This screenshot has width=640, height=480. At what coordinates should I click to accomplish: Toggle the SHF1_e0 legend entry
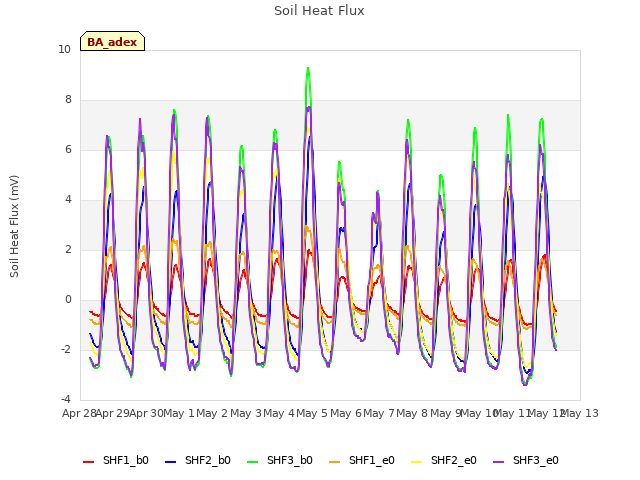coord(362,460)
